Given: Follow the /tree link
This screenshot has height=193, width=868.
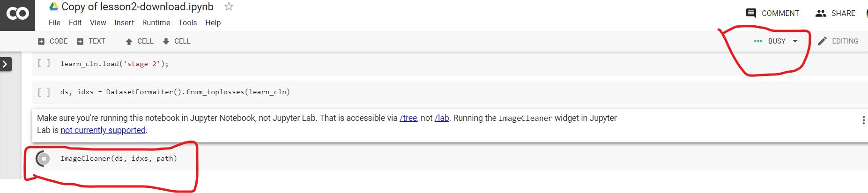Looking at the screenshot, I should [x=408, y=118].
